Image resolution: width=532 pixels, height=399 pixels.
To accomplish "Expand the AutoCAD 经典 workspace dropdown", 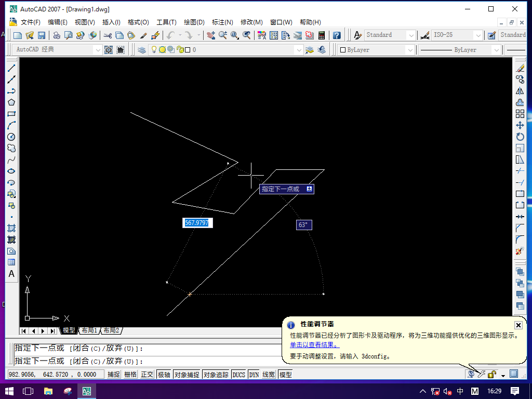I will [97, 50].
